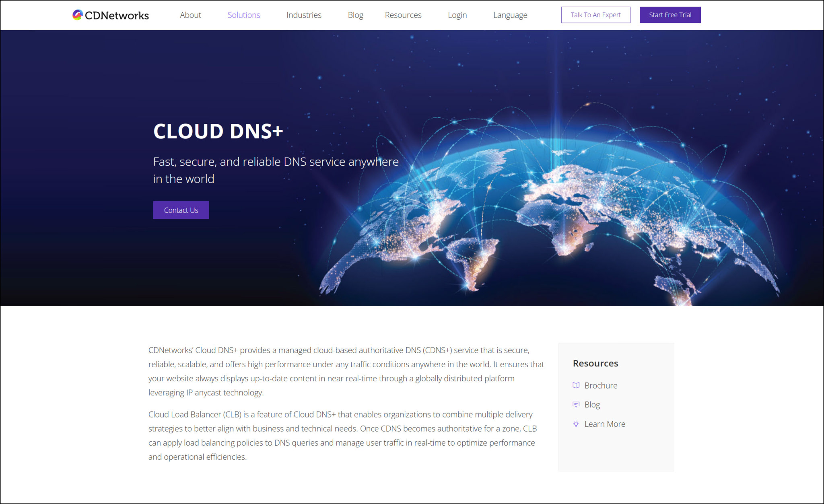Click the Start Free Trial button
The image size is (824, 504).
[x=670, y=14]
